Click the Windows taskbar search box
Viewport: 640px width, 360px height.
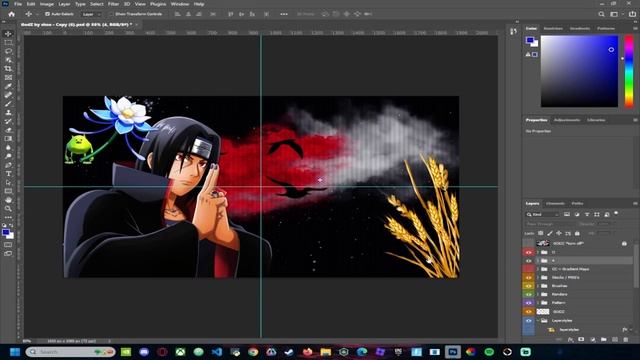click(71, 351)
